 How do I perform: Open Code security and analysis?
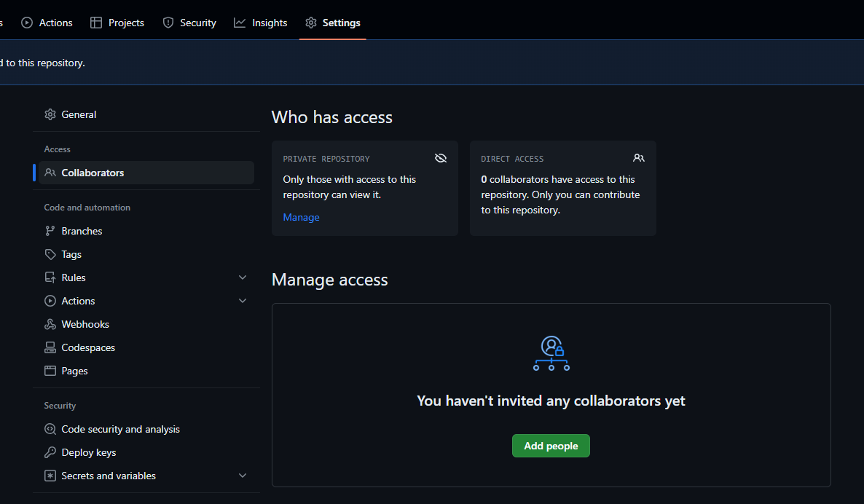click(x=146, y=429)
